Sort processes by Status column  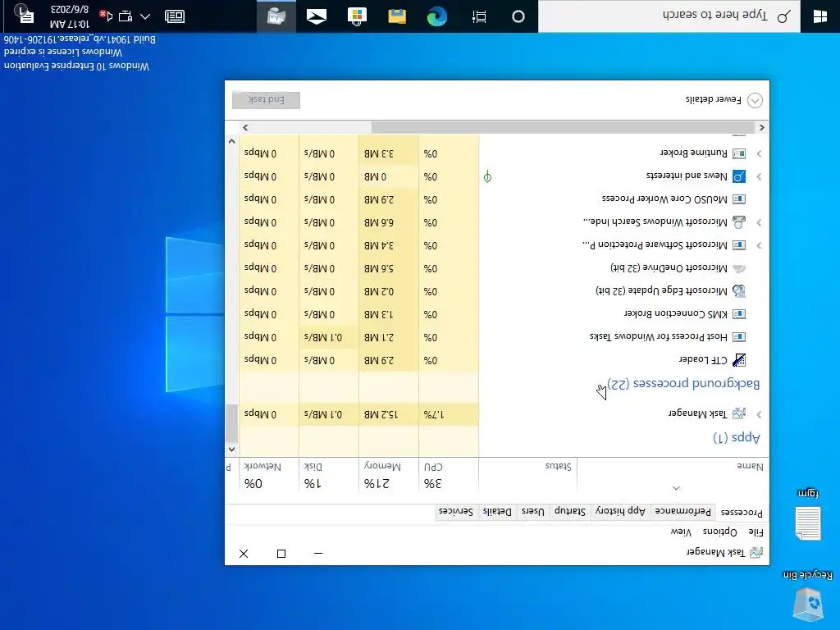527,475
